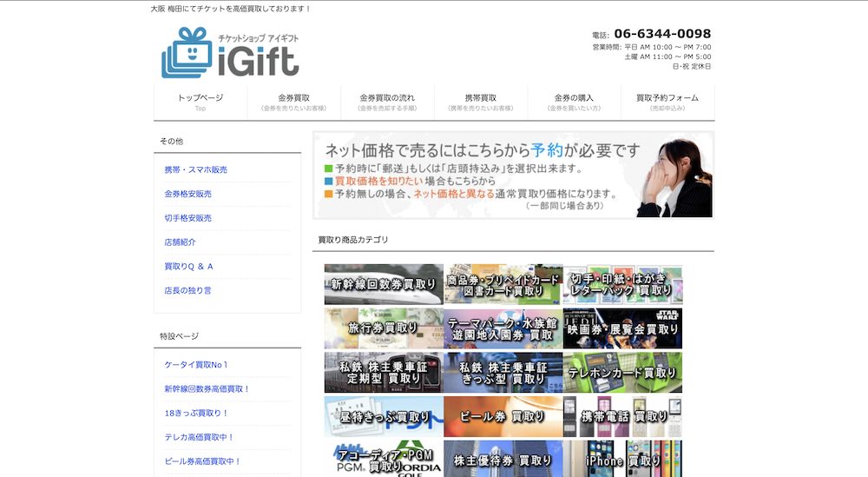Viewport: 868px width, 477px height.
Task: Select the 映画券・展覧会買取り tile
Action: (622, 328)
